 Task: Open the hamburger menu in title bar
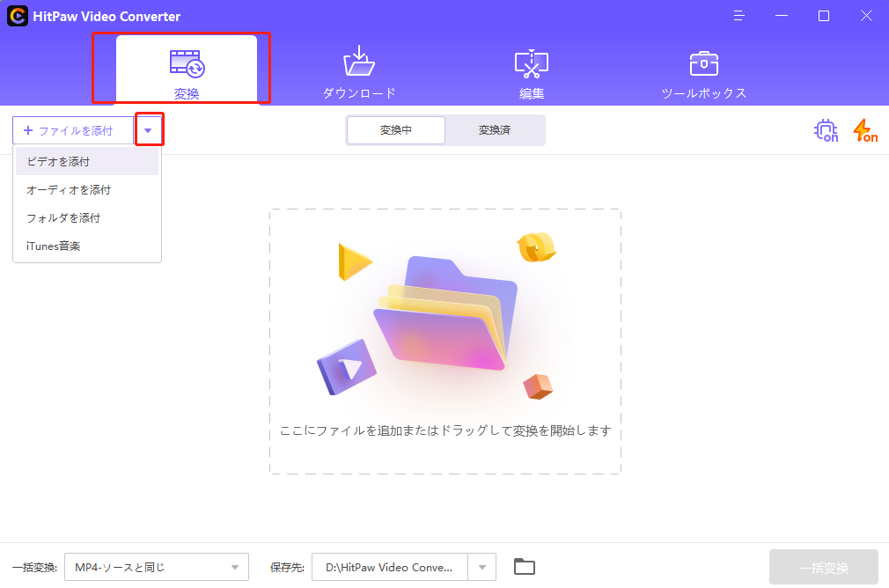point(738,16)
